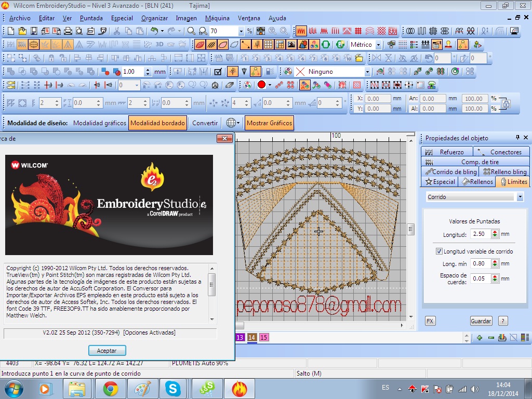
Task: Click the question mark help button
Action: point(503,321)
